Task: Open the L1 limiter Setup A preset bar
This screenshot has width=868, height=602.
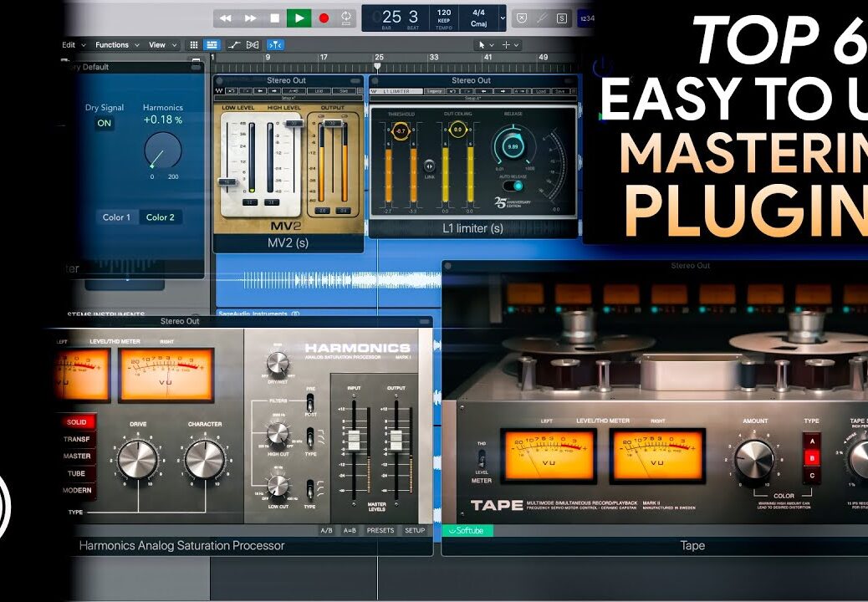Action: tap(472, 98)
